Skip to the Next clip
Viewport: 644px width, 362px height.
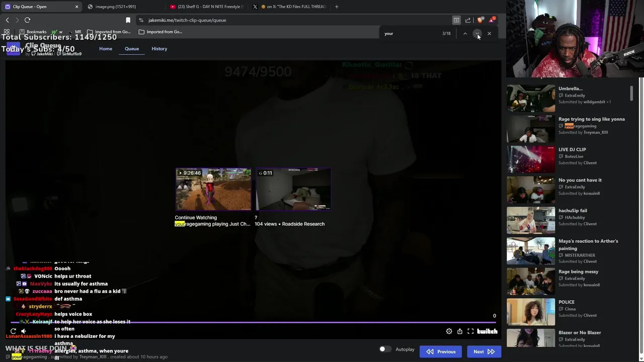[x=484, y=352]
